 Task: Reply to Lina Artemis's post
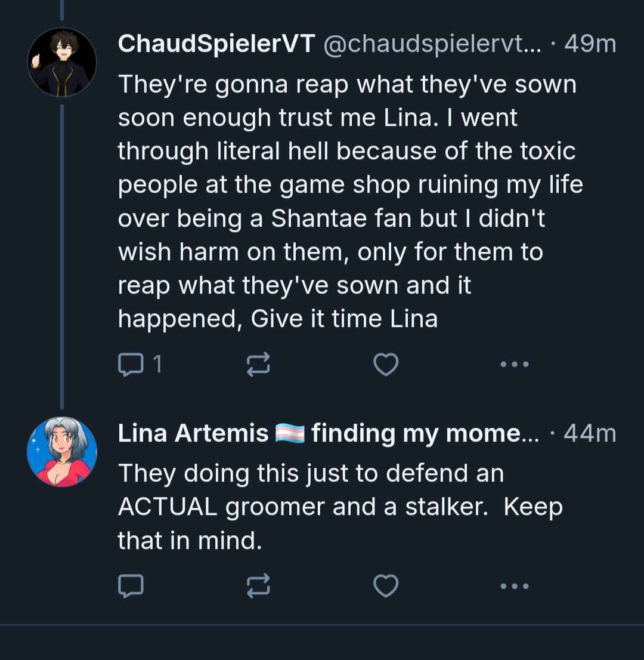point(130,586)
